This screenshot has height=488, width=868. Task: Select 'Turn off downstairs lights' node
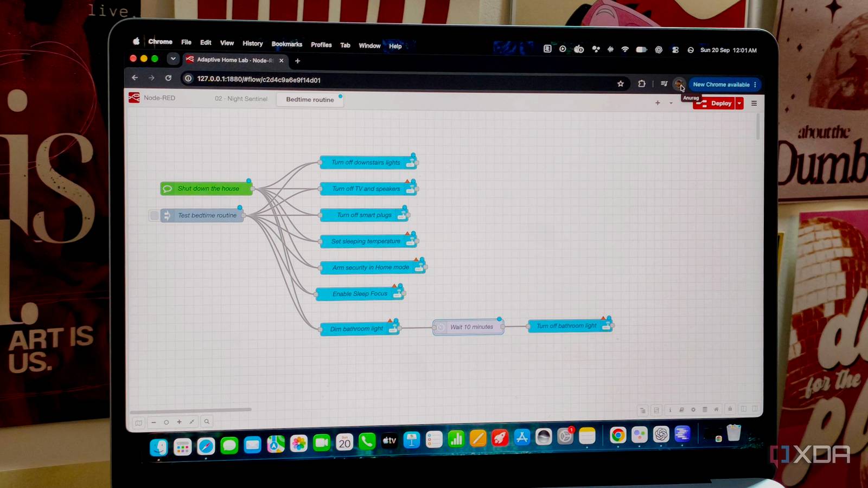coord(369,162)
